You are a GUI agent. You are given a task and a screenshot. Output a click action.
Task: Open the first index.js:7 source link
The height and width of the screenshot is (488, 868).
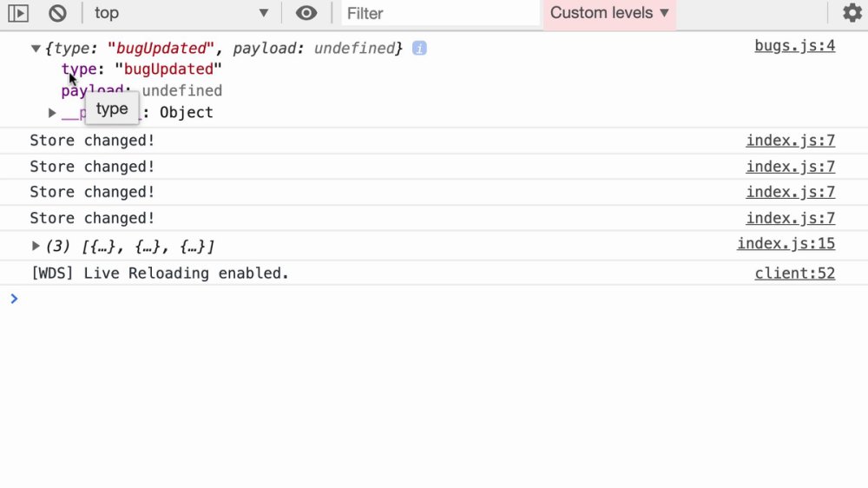click(790, 140)
